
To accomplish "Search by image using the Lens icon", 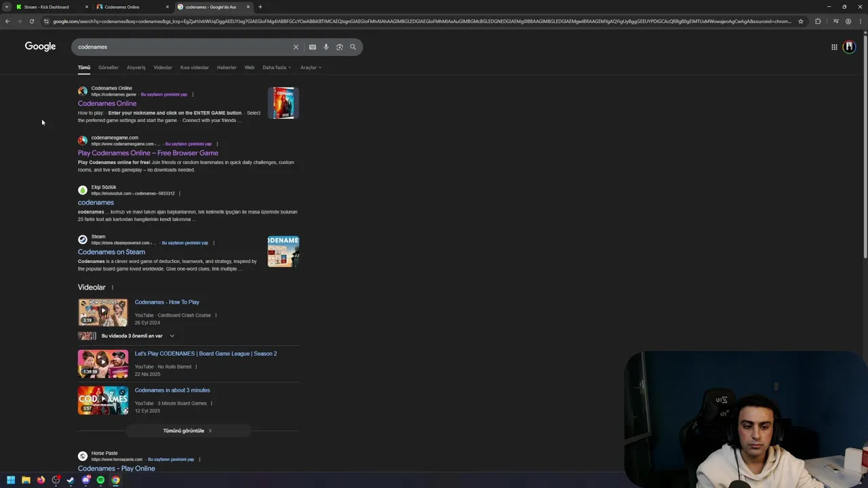I will (x=340, y=47).
